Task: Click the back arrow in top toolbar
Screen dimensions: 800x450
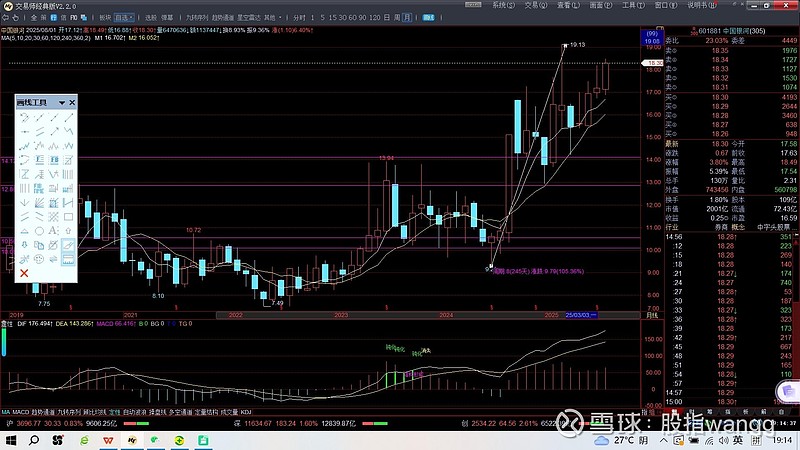Action: (5, 17)
